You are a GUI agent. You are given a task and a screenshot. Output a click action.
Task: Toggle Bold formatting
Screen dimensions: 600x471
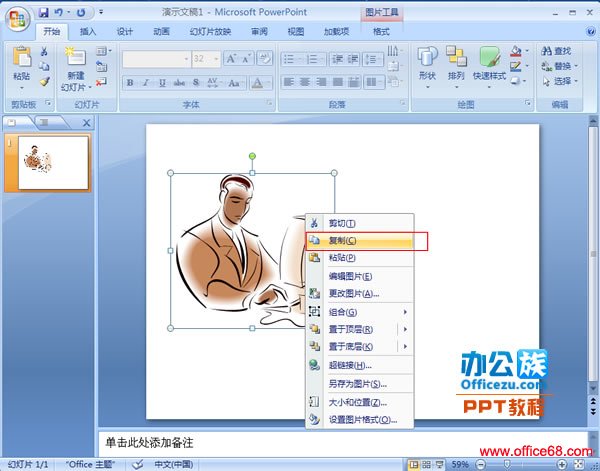pyautogui.click(x=130, y=82)
